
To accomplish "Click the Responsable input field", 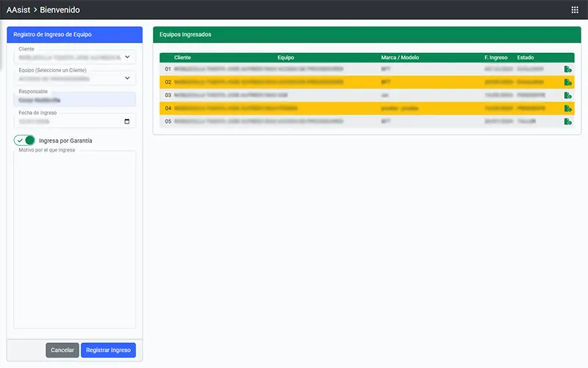I will click(74, 99).
